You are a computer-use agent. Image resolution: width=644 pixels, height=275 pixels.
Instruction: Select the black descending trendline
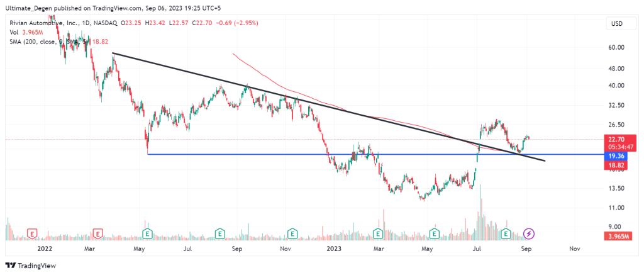pyautogui.click(x=328, y=107)
